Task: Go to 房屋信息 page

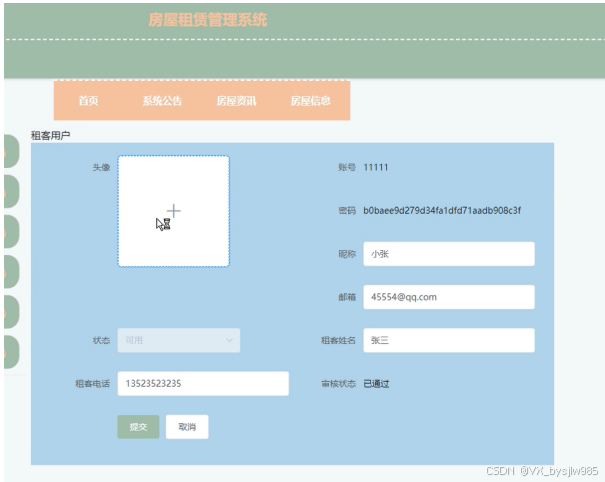Action: pyautogui.click(x=310, y=101)
